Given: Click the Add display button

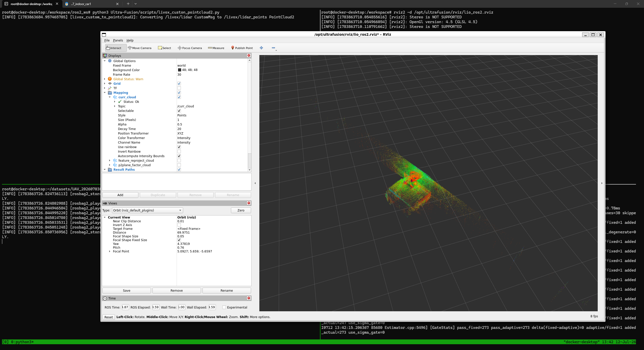Looking at the screenshot, I should point(120,195).
